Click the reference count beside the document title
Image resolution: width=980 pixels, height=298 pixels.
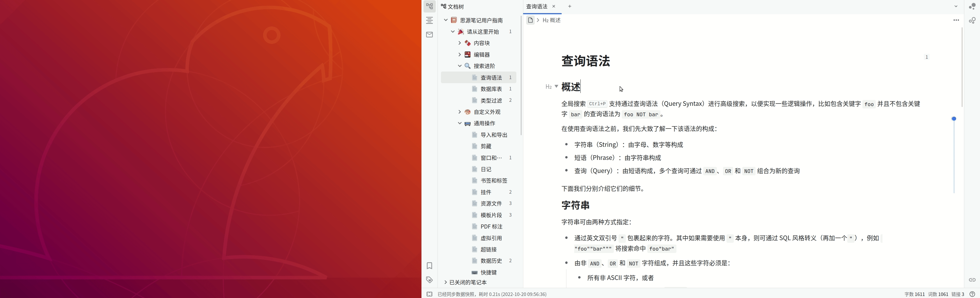coord(927,57)
